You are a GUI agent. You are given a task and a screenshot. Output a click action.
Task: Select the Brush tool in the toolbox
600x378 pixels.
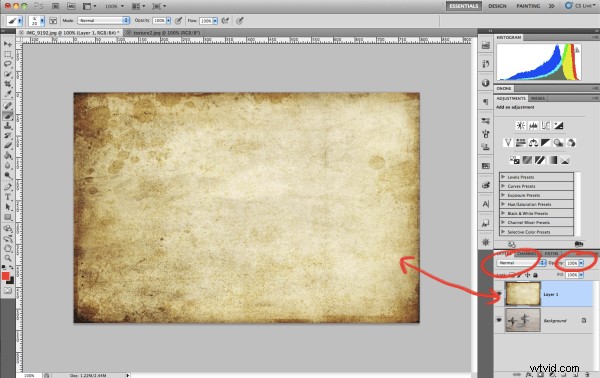(8, 116)
